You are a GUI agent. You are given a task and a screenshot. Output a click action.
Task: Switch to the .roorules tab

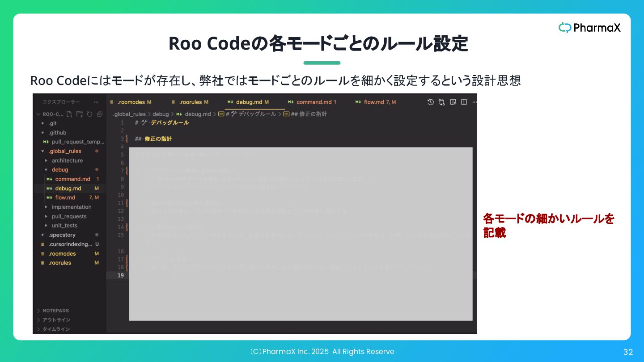tap(191, 102)
